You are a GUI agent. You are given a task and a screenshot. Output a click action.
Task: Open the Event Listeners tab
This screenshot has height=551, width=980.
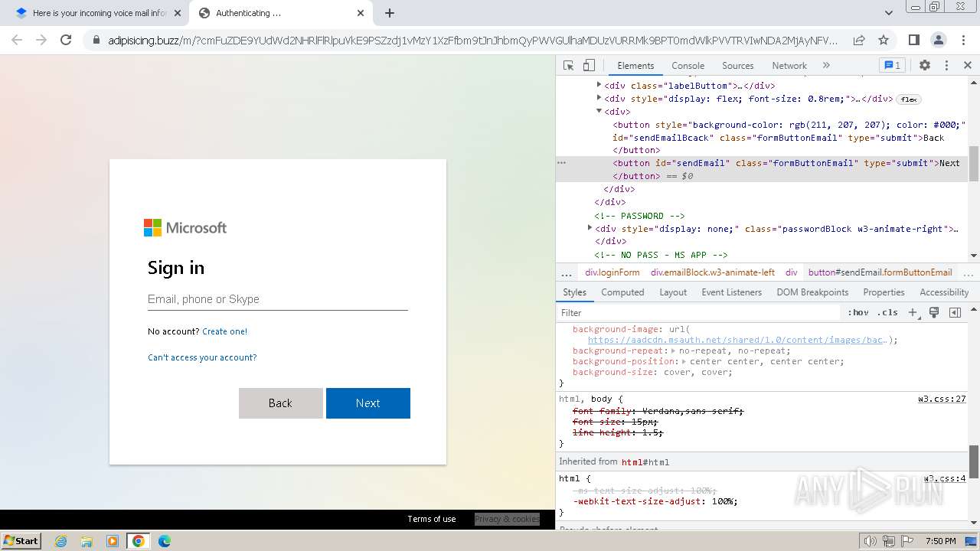pos(731,292)
